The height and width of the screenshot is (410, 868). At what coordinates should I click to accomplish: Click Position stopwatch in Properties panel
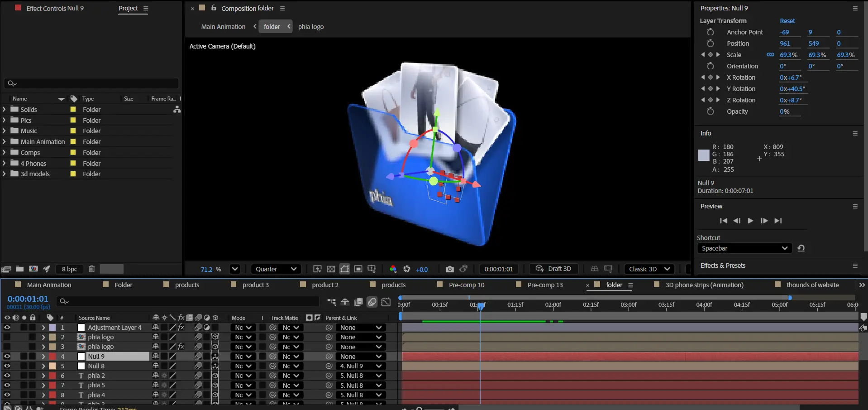[x=710, y=43]
